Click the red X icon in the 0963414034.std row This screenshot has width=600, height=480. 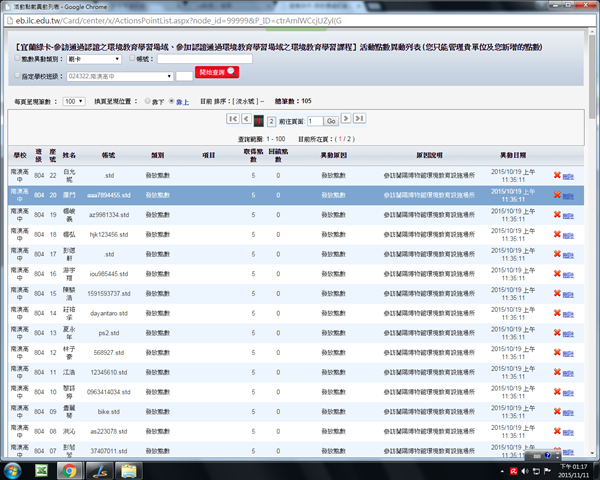(x=557, y=392)
